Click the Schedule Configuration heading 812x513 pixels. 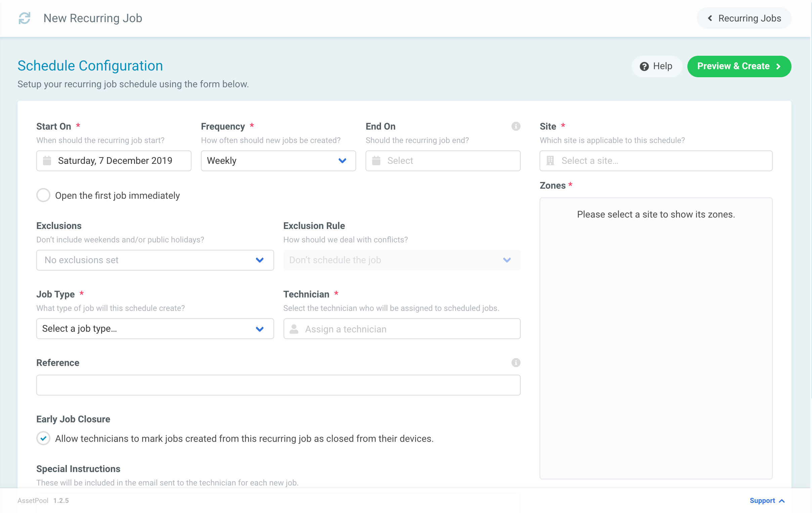pos(90,66)
